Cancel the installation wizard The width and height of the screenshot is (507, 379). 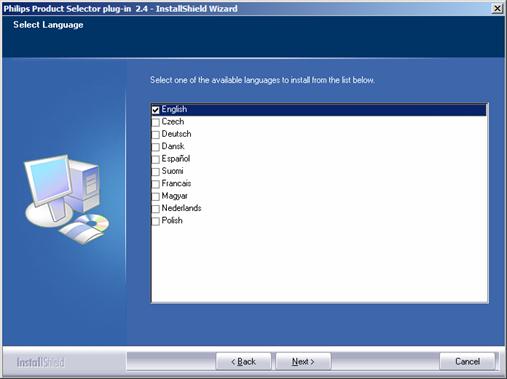(x=467, y=362)
